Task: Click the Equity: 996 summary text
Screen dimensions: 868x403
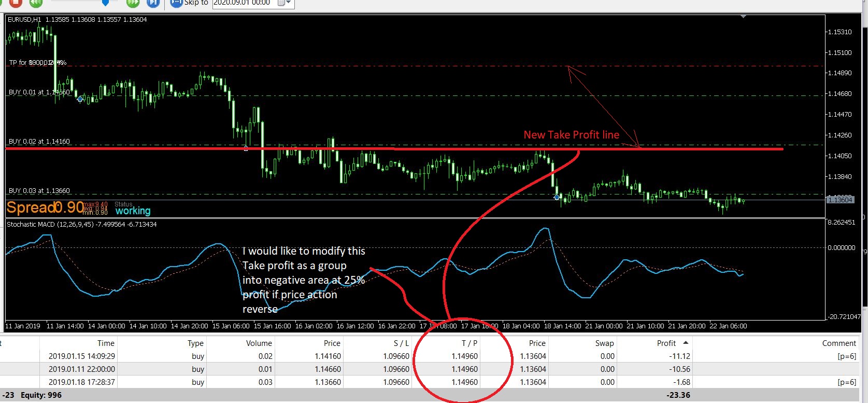Action: tap(41, 395)
